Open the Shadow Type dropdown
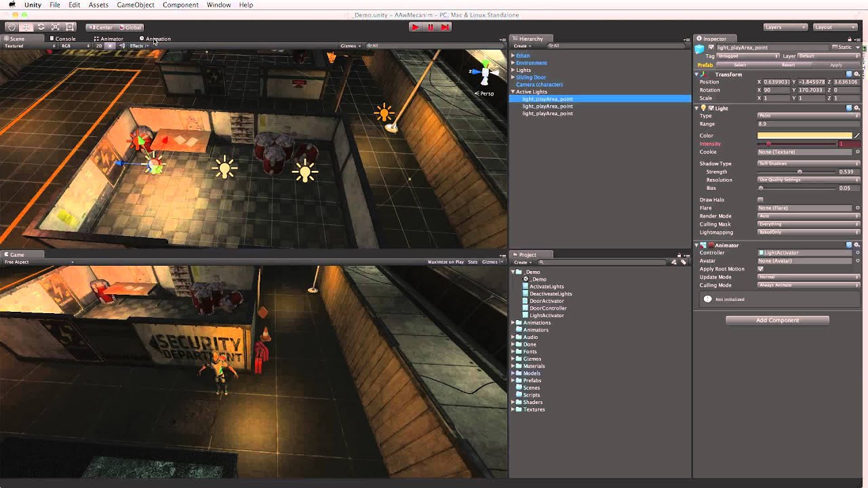Screen dimensions: 868x488 [x=808, y=163]
